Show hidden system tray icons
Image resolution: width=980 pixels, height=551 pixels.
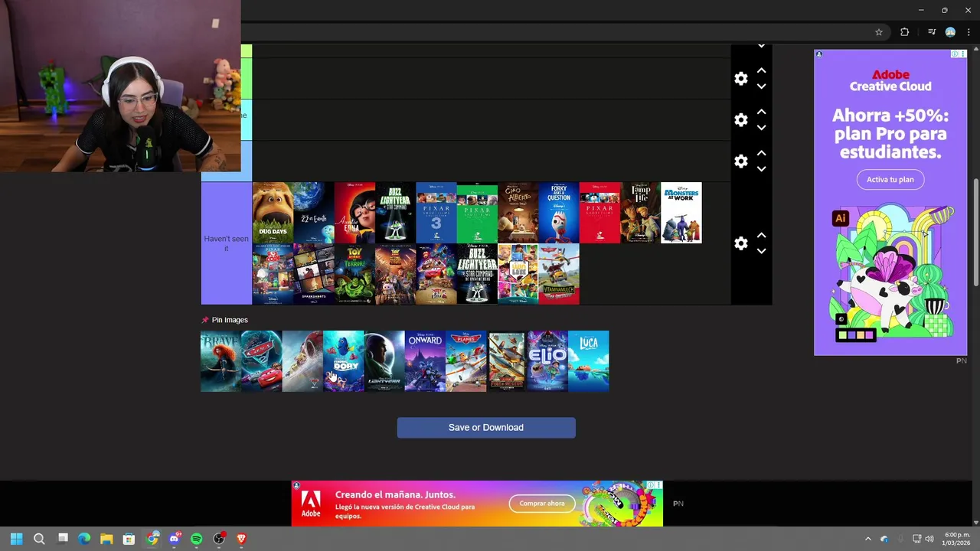click(867, 539)
